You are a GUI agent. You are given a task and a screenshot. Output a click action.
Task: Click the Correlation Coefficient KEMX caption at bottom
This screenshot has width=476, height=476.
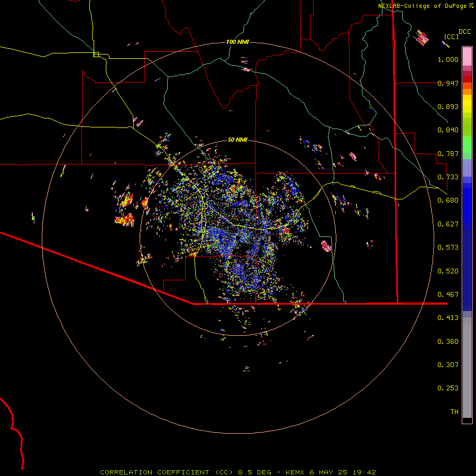(x=238, y=472)
